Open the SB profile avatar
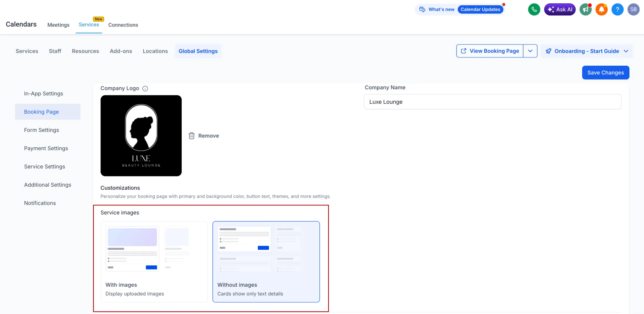 point(634,9)
